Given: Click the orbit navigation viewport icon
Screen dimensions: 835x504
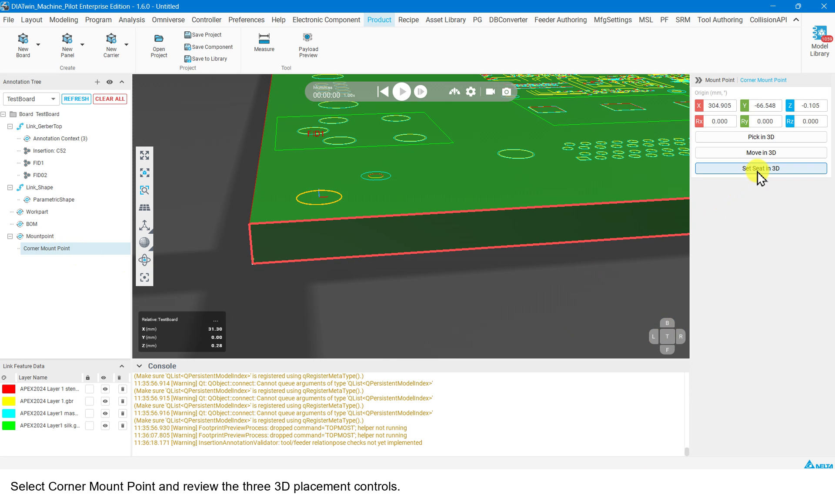Looking at the screenshot, I should click(x=144, y=260).
